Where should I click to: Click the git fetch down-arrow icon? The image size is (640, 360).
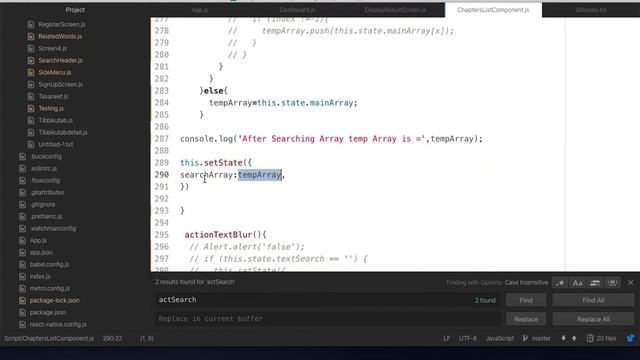563,338
